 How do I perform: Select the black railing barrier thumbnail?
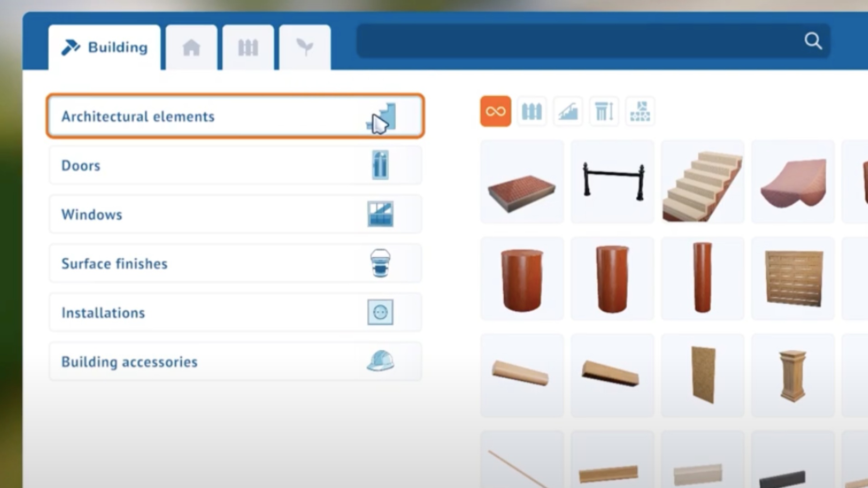pos(612,182)
